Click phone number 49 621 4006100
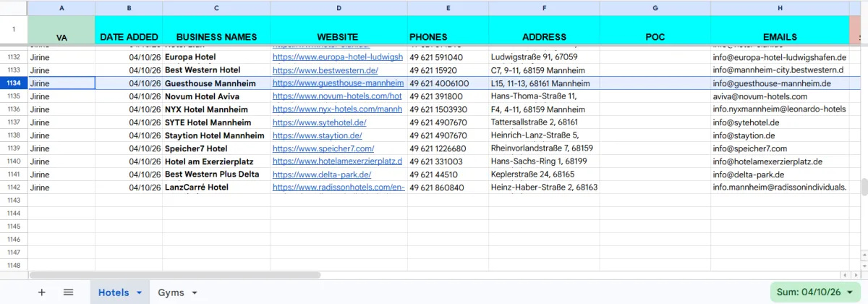868x304 pixels. tap(439, 83)
